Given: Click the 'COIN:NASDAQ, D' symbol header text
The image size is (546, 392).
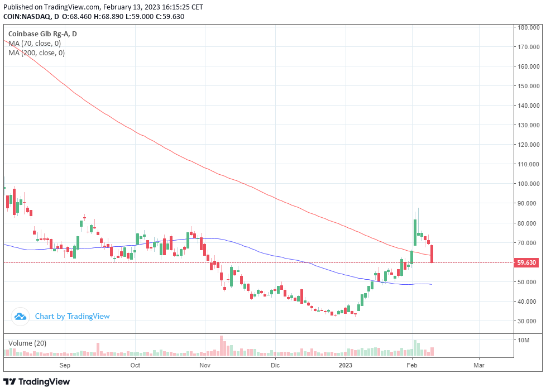Looking at the screenshot, I should coord(31,16).
